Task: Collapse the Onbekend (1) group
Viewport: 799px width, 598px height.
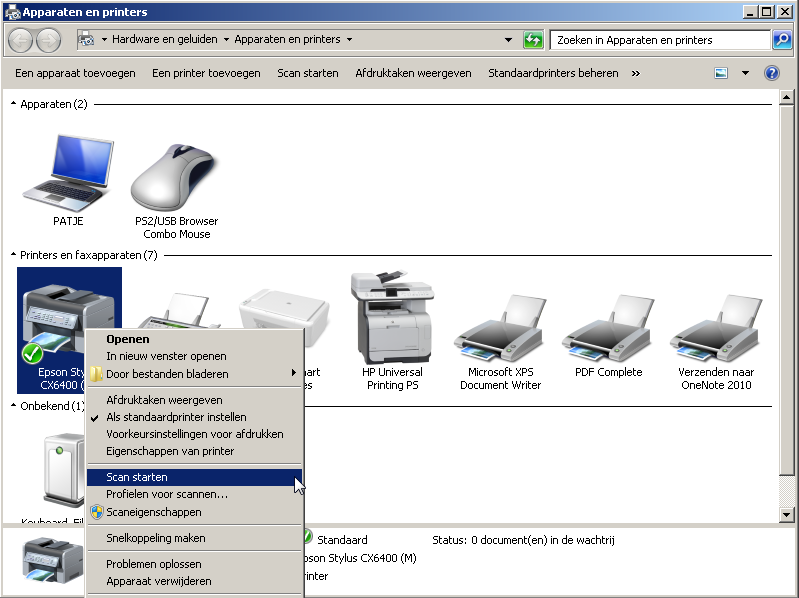Action: click(x=13, y=405)
